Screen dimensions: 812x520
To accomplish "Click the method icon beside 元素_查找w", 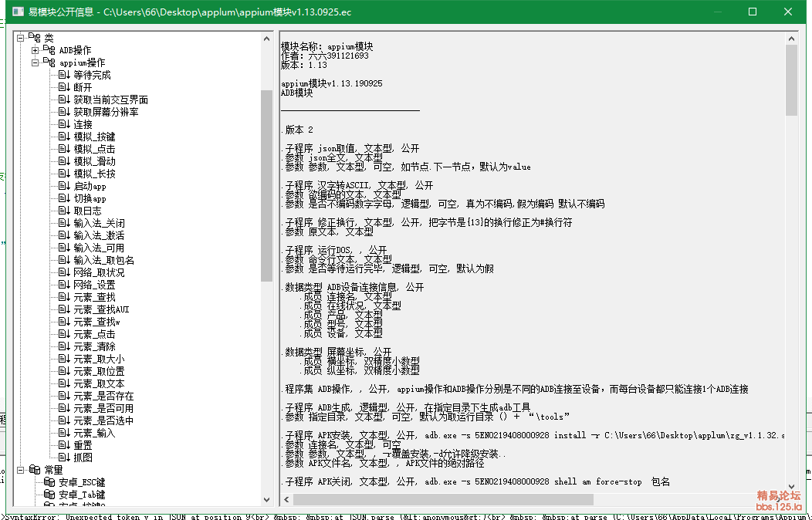I will coord(64,322).
